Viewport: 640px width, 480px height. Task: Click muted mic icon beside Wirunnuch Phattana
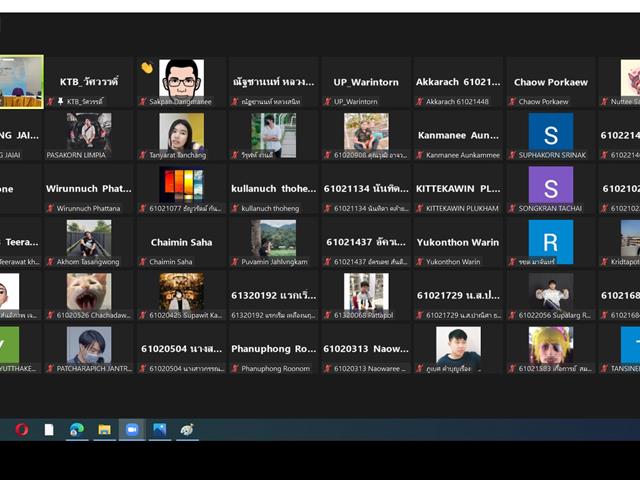pyautogui.click(x=51, y=208)
